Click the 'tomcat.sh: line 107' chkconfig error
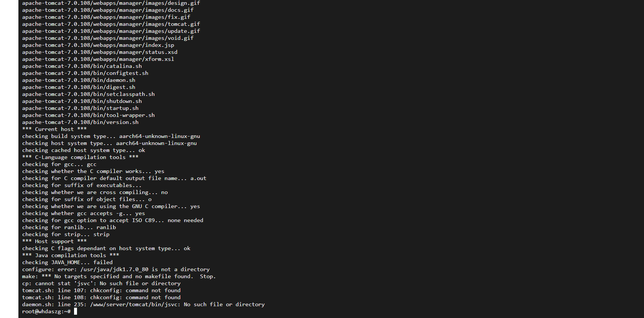 tap(101, 290)
